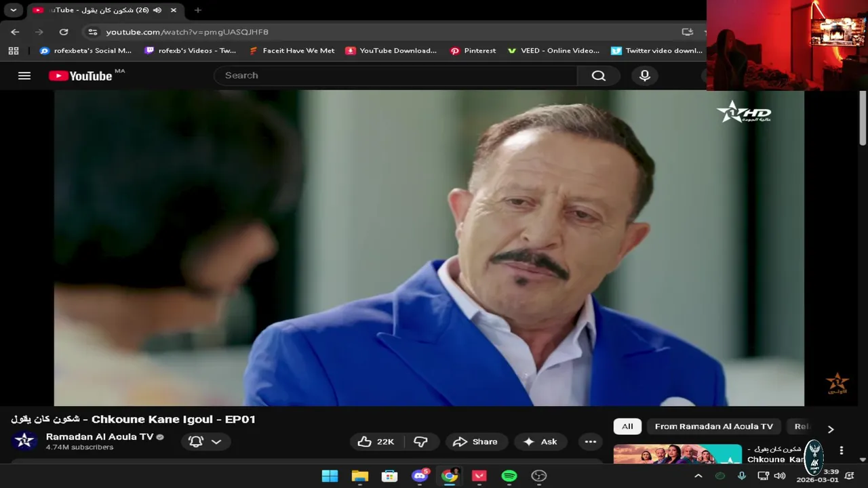Focus the YouTube Search field
Image resolution: width=868 pixels, height=488 pixels.
(395, 75)
